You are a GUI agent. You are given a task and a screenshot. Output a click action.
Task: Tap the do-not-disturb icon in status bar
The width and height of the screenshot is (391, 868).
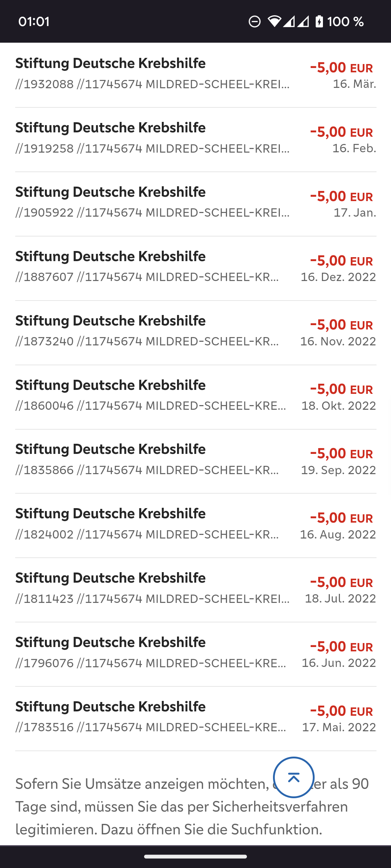(x=255, y=22)
